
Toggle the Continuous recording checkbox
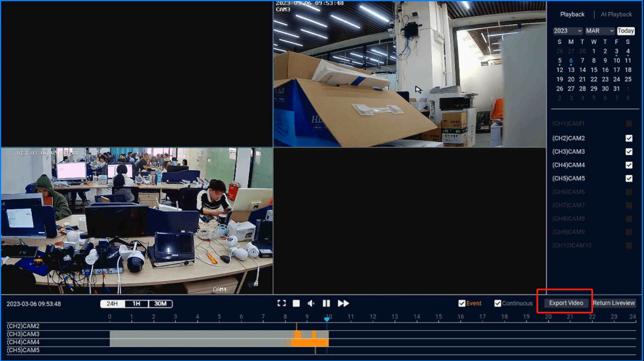[497, 303]
